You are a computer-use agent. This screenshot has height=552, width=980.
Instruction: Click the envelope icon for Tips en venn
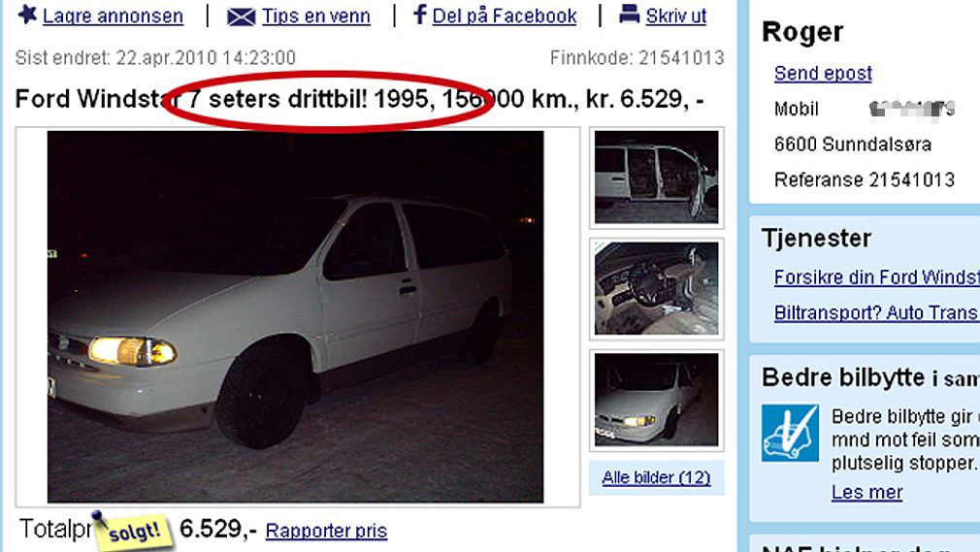pyautogui.click(x=241, y=16)
